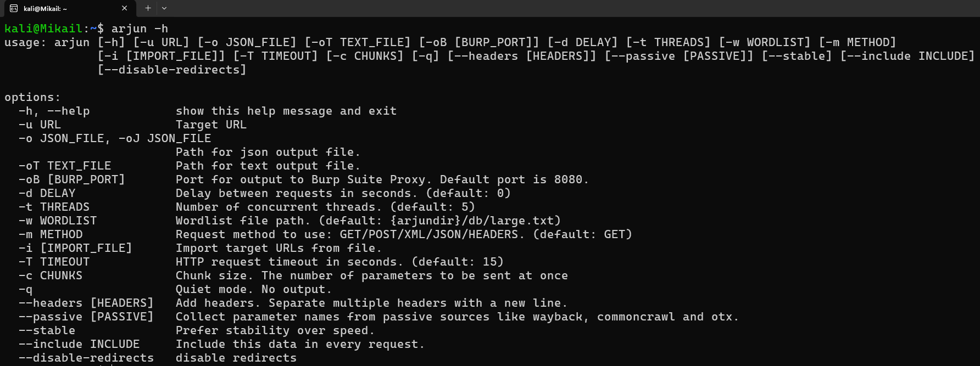The height and width of the screenshot is (366, 980).
Task: Click the terminal icon in the tab
Action: [x=14, y=8]
